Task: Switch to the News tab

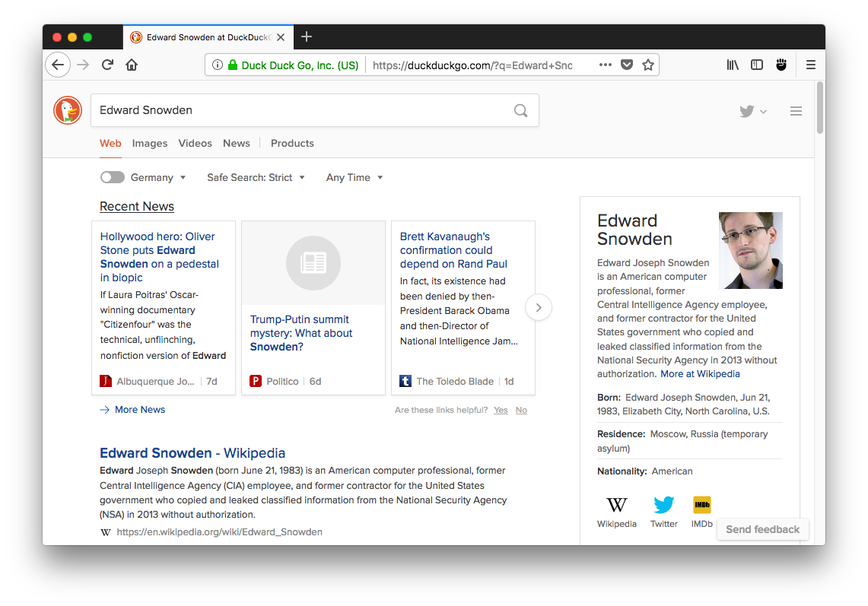Action: pos(237,144)
